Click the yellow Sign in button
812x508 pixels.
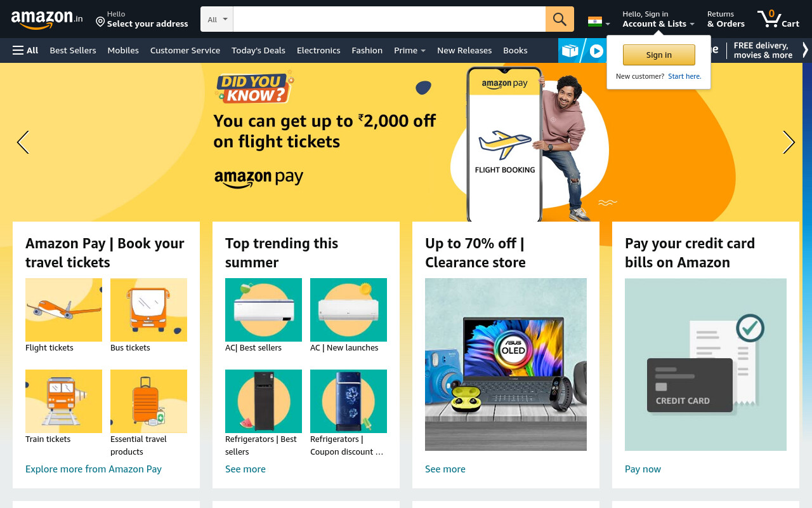pos(659,55)
